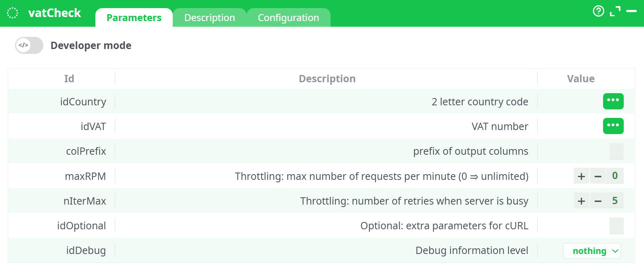Open the Configuration tab
The height and width of the screenshot is (271, 644).
(288, 17)
